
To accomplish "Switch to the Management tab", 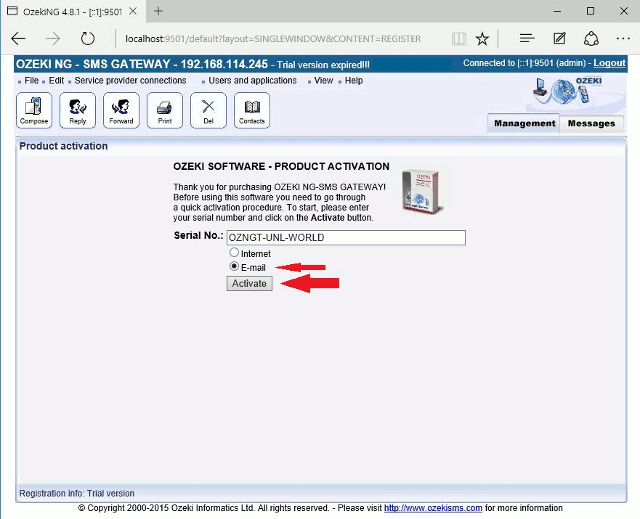I will [x=524, y=124].
